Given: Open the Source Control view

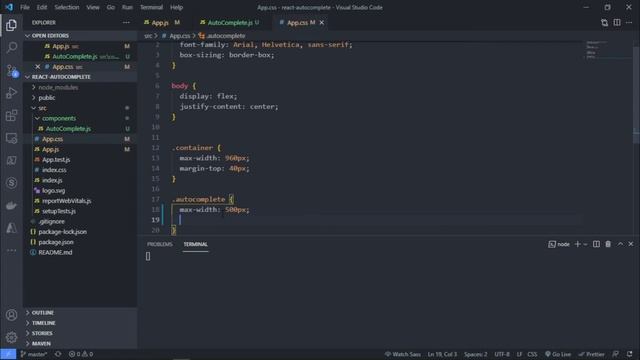Looking at the screenshot, I should click(x=11, y=70).
